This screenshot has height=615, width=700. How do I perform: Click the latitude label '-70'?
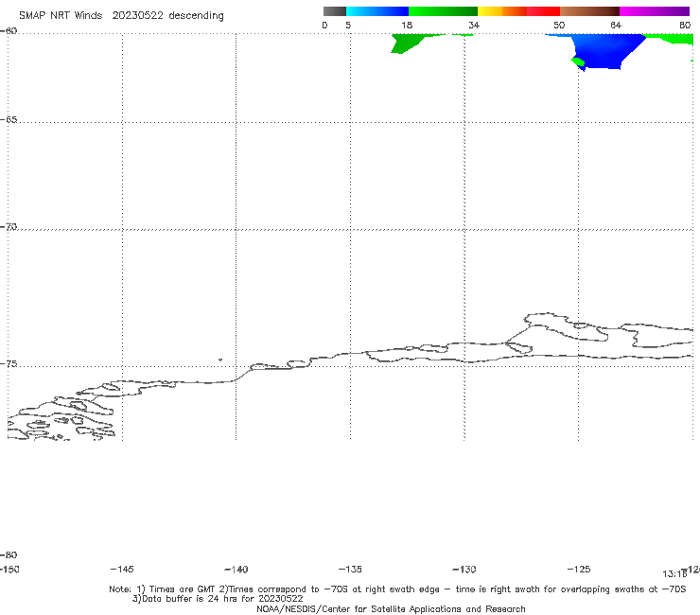point(9,227)
